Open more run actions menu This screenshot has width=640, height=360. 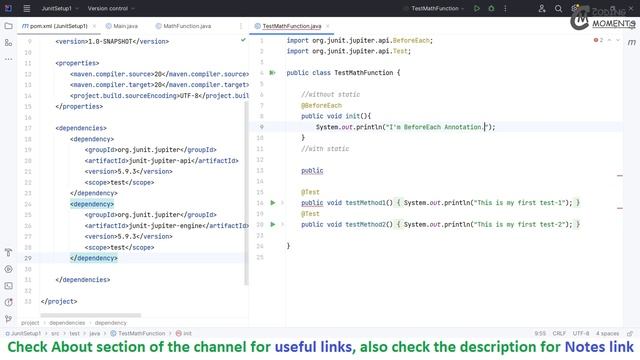(x=505, y=8)
